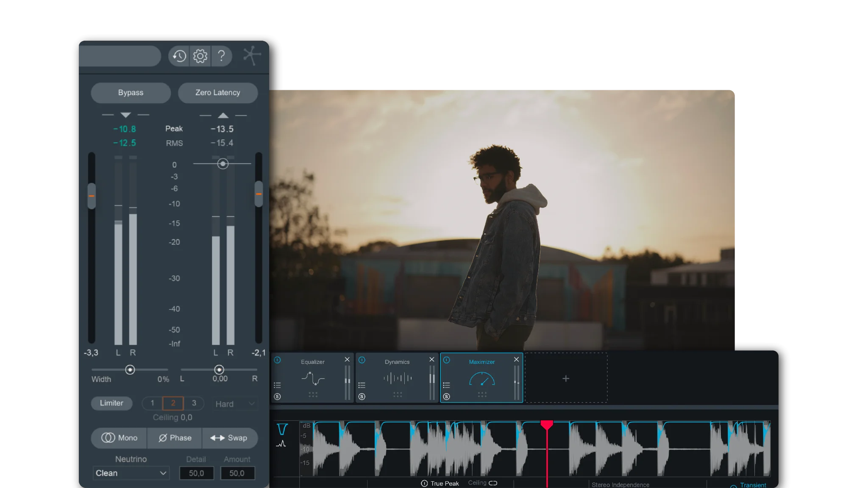Grab the Equalizer module drag-handle dots
Image resolution: width=868 pixels, height=488 pixels.
(313, 394)
